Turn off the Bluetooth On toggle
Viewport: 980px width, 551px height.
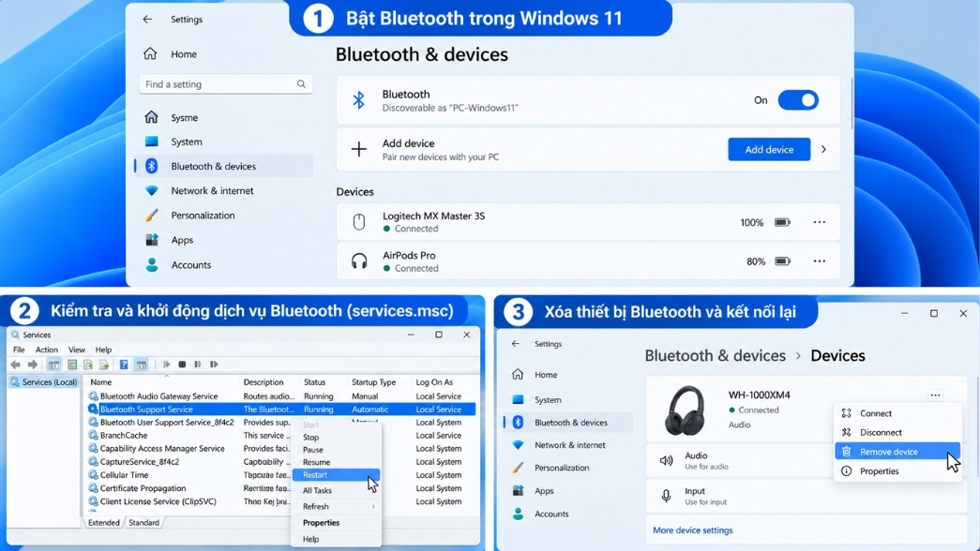click(798, 100)
